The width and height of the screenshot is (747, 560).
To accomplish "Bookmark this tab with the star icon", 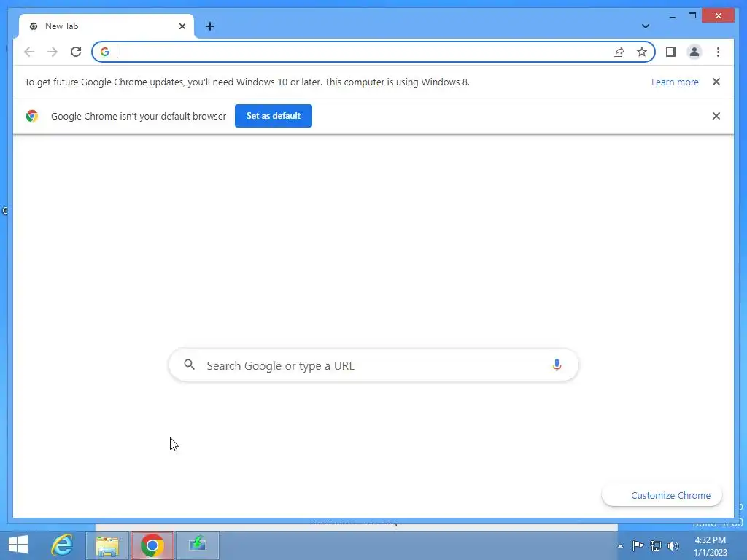I will coord(642,52).
